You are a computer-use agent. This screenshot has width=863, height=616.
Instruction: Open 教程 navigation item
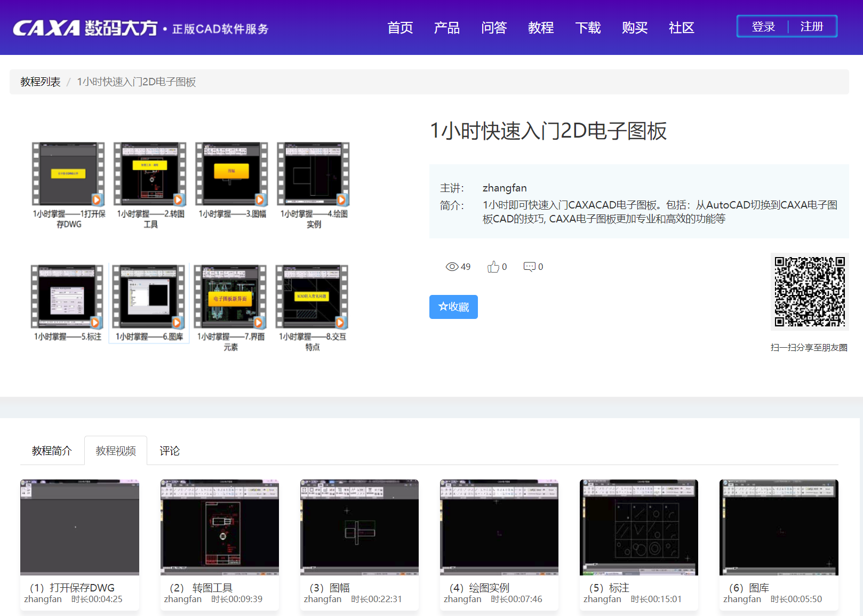click(541, 28)
